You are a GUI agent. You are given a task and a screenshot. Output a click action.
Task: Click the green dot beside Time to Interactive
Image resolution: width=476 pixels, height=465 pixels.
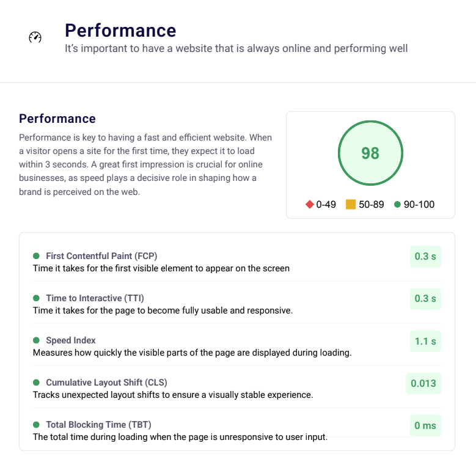36,298
